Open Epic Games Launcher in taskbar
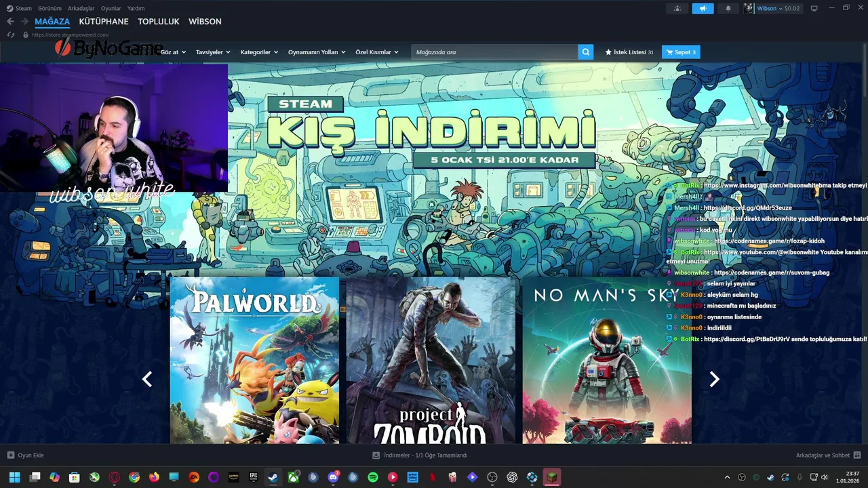This screenshot has width=868, height=488. tap(254, 477)
